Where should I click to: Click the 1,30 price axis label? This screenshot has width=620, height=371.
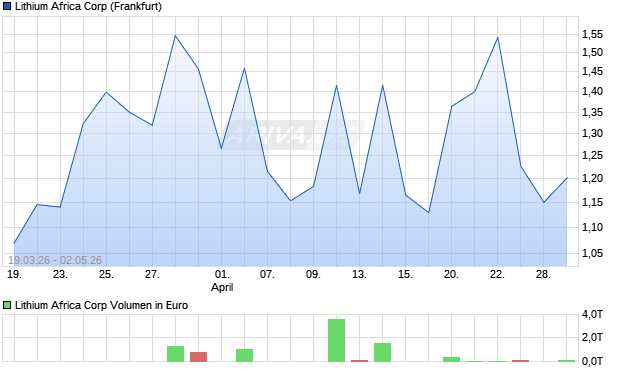pos(592,133)
